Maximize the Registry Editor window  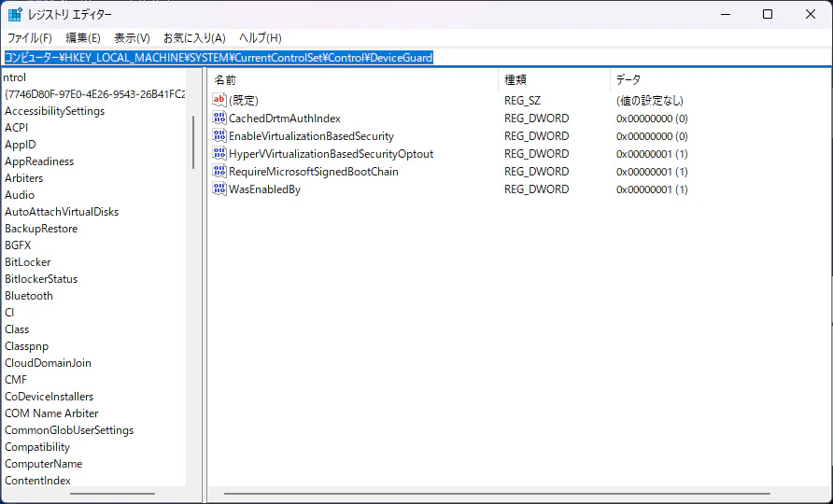pos(768,14)
